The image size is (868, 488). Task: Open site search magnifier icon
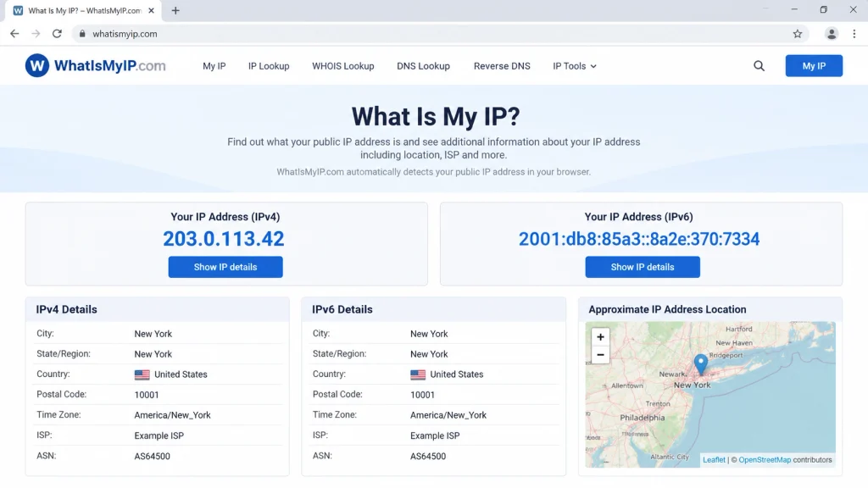tap(759, 66)
